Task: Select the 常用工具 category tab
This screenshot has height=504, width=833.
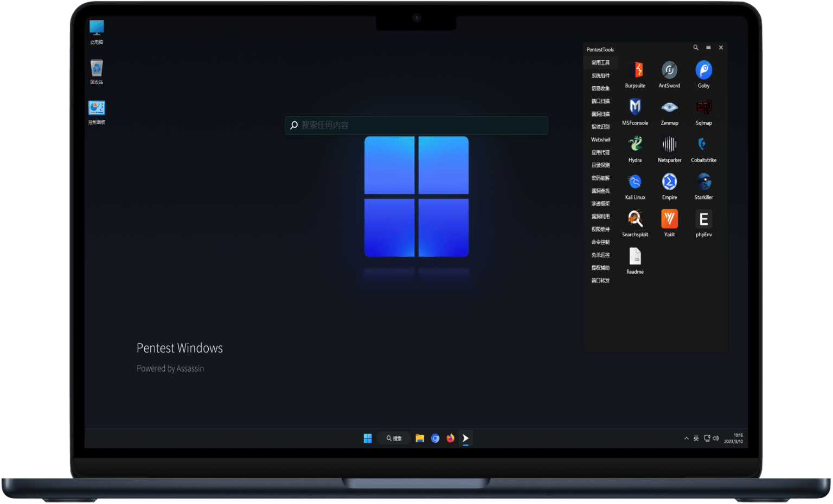Action: click(600, 63)
